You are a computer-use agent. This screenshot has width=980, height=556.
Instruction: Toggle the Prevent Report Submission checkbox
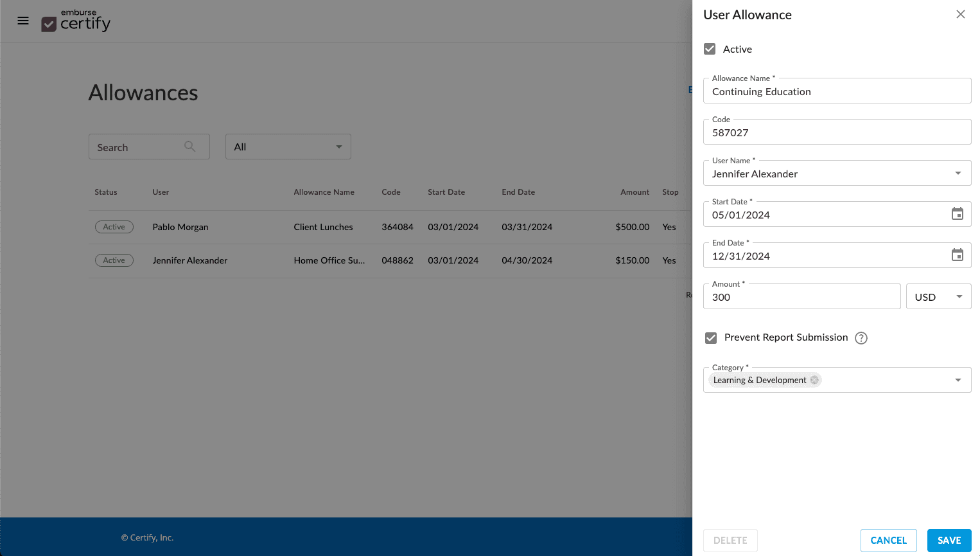click(x=711, y=338)
